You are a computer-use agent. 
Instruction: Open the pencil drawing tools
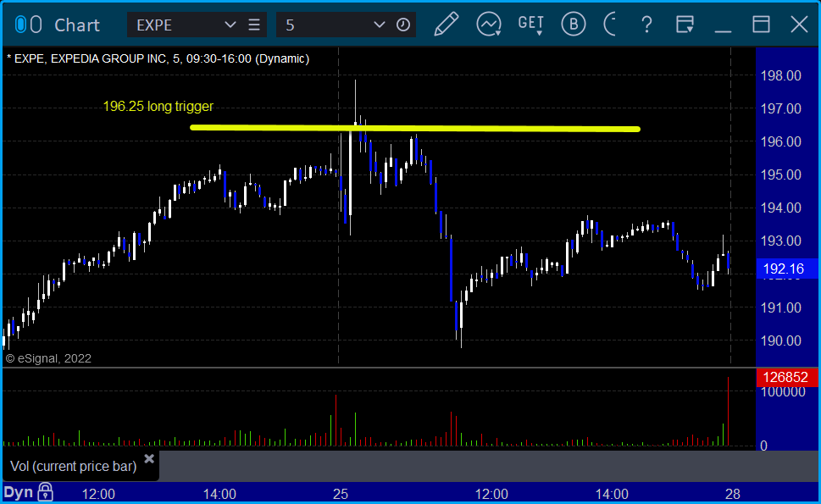(x=447, y=25)
